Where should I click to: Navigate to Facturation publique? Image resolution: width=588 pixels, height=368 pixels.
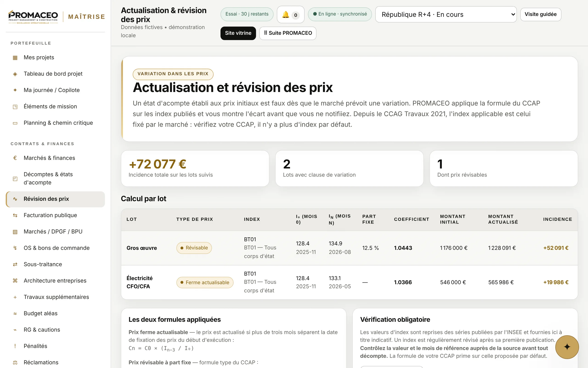[55, 216]
